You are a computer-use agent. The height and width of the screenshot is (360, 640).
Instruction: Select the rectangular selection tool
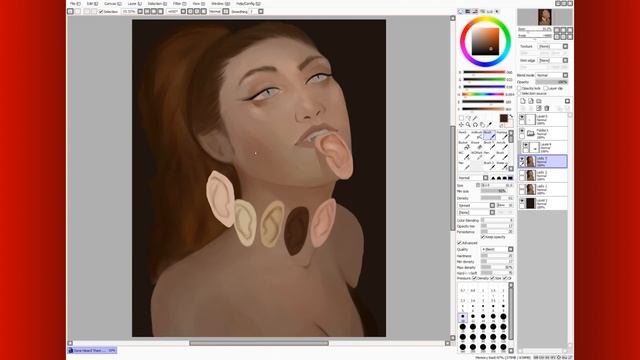tap(461, 118)
